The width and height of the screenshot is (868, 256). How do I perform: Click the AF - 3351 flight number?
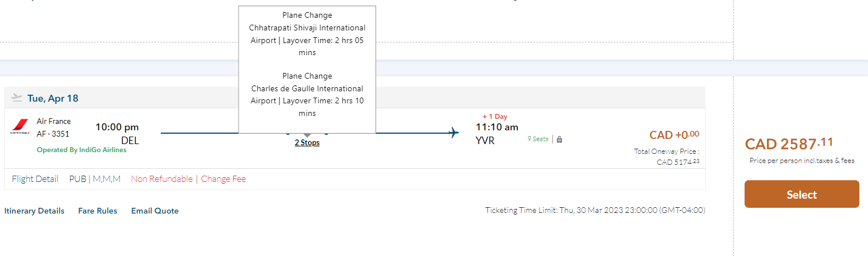point(53,134)
